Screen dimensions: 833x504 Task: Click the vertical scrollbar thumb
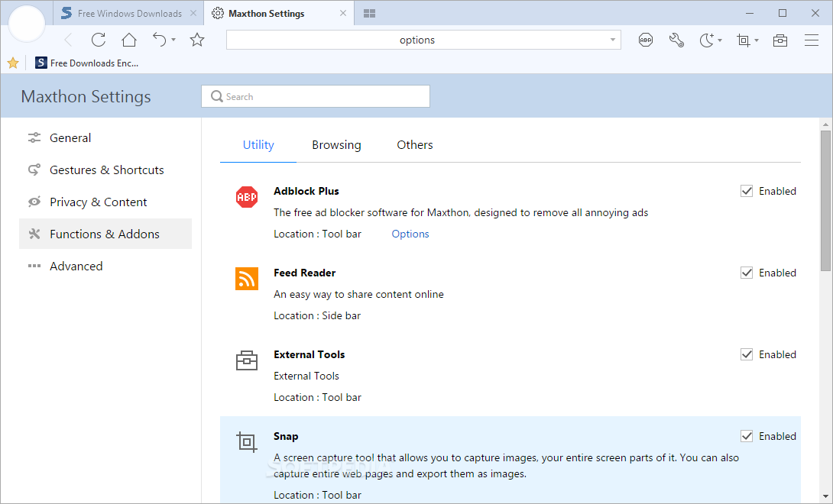point(825,201)
